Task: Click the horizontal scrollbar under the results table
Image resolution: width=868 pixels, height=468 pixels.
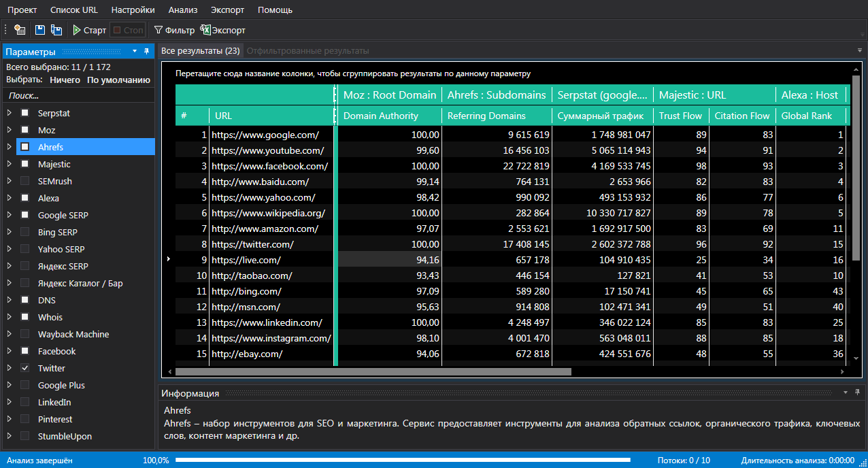Action: point(373,371)
